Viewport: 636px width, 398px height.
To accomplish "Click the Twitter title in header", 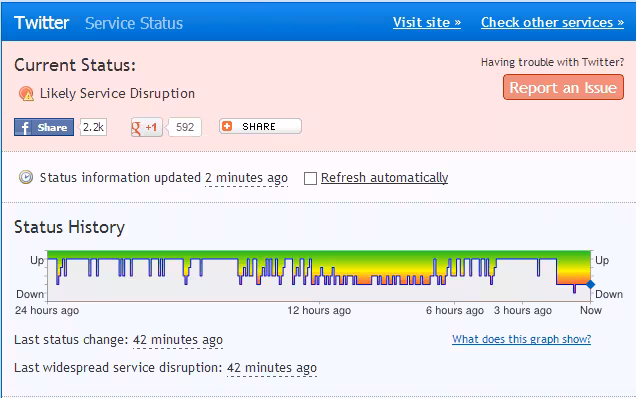I will coord(42,23).
